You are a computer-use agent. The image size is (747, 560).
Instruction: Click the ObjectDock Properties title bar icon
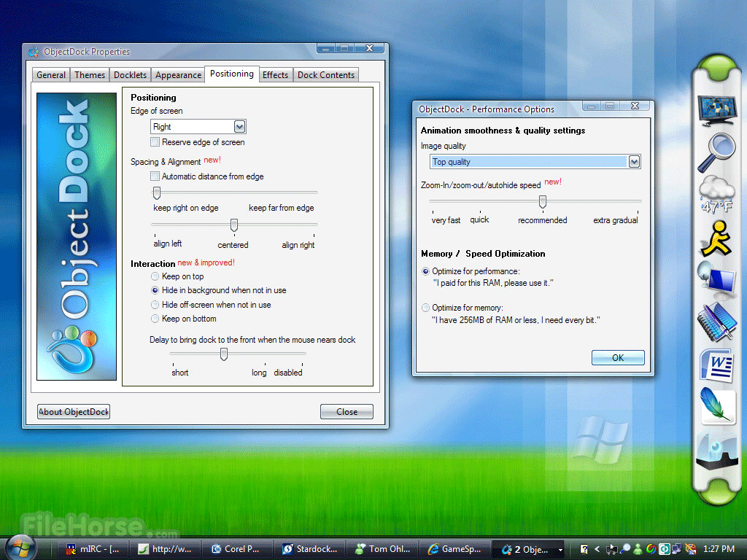point(34,52)
